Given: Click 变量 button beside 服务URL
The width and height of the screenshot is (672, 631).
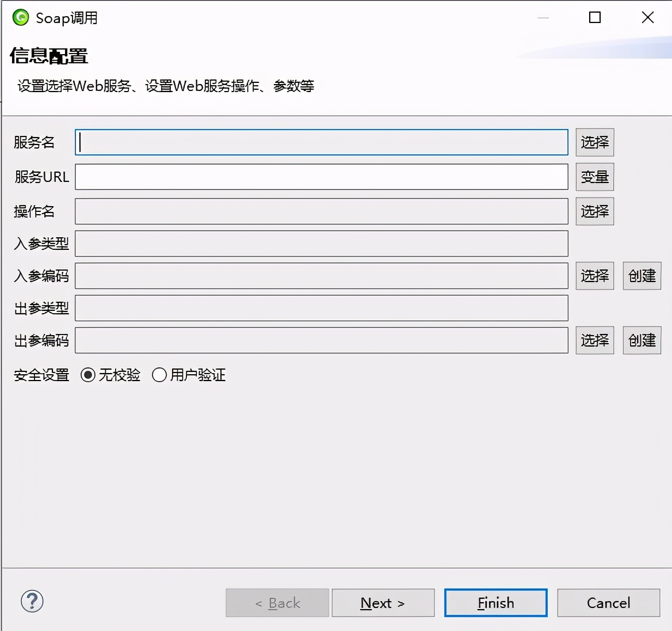Looking at the screenshot, I should 594,177.
